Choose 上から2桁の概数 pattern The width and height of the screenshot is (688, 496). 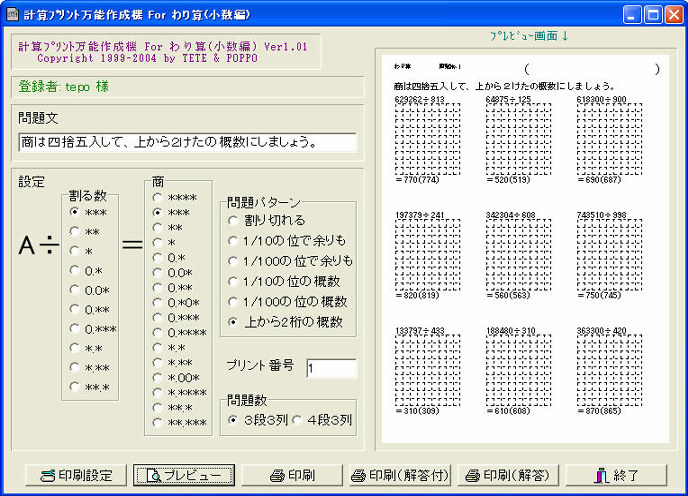pyautogui.click(x=286, y=322)
